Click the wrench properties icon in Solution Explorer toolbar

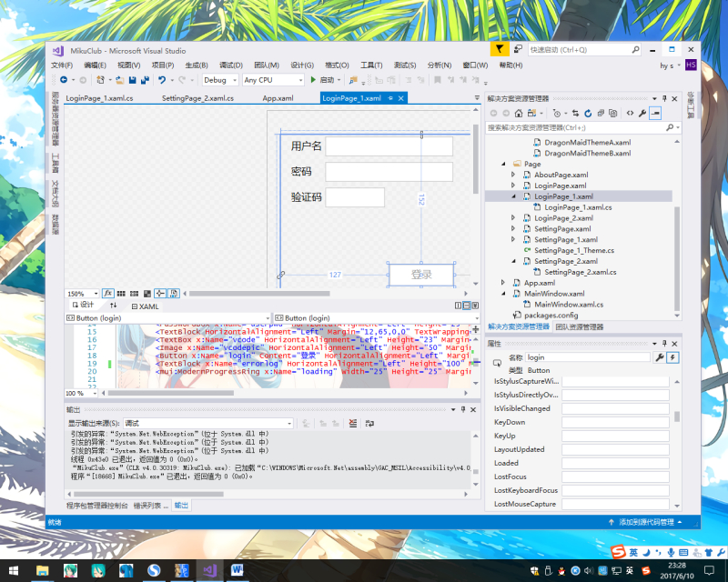click(x=642, y=113)
